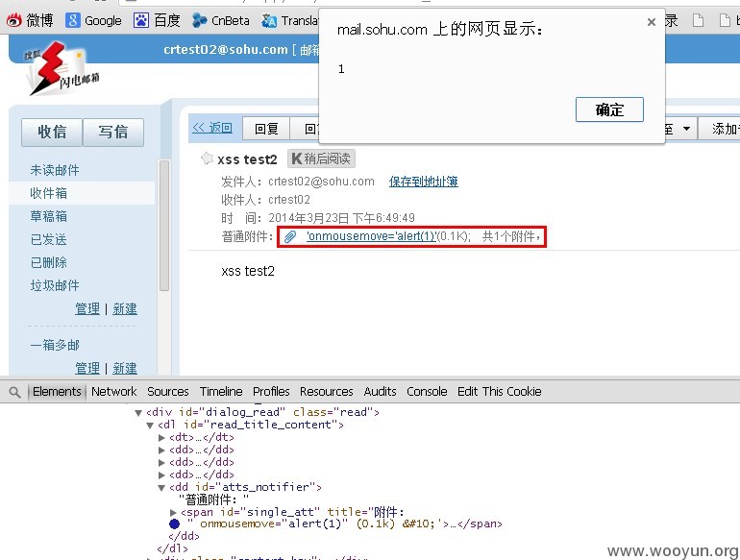The image size is (740, 560).
Task: Click the message body text xss test2
Action: point(248,271)
